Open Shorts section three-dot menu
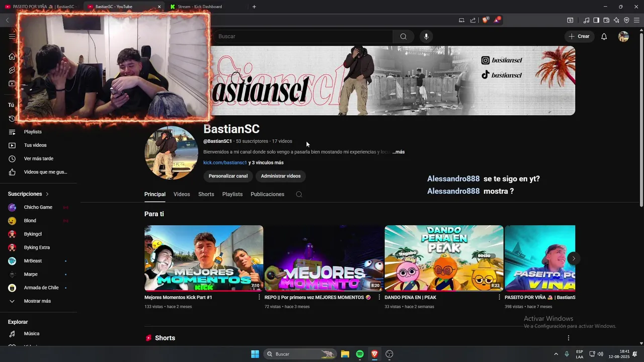The height and width of the screenshot is (362, 644). 569,338
